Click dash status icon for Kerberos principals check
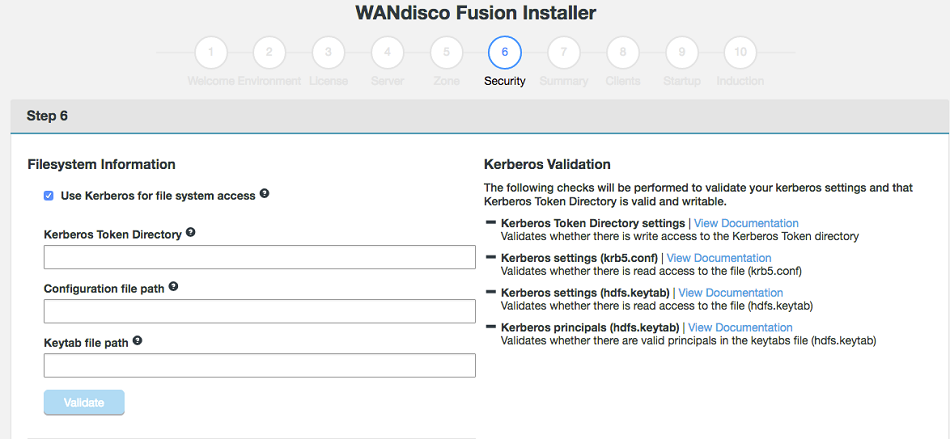The width and height of the screenshot is (950, 439). (491, 327)
